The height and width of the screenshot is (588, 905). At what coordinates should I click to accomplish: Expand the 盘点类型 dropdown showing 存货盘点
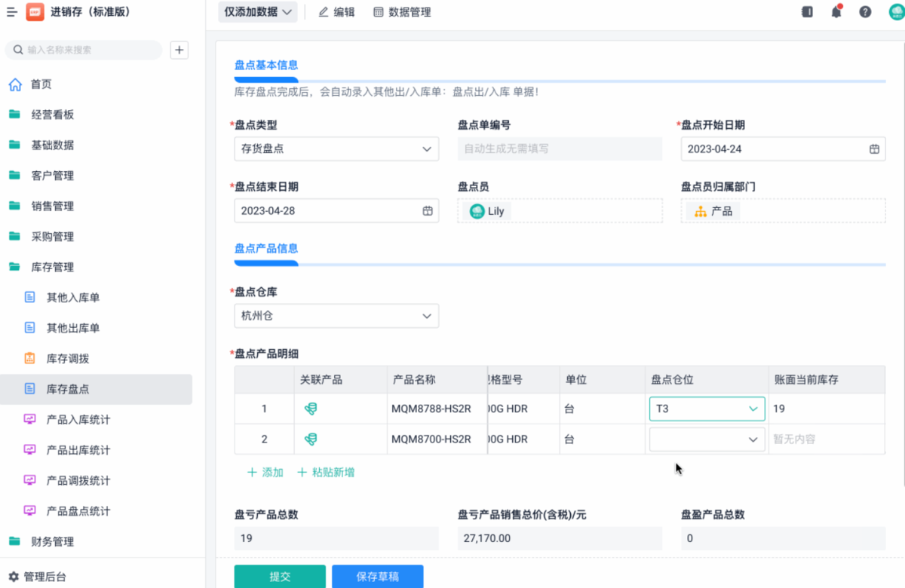[336, 149]
